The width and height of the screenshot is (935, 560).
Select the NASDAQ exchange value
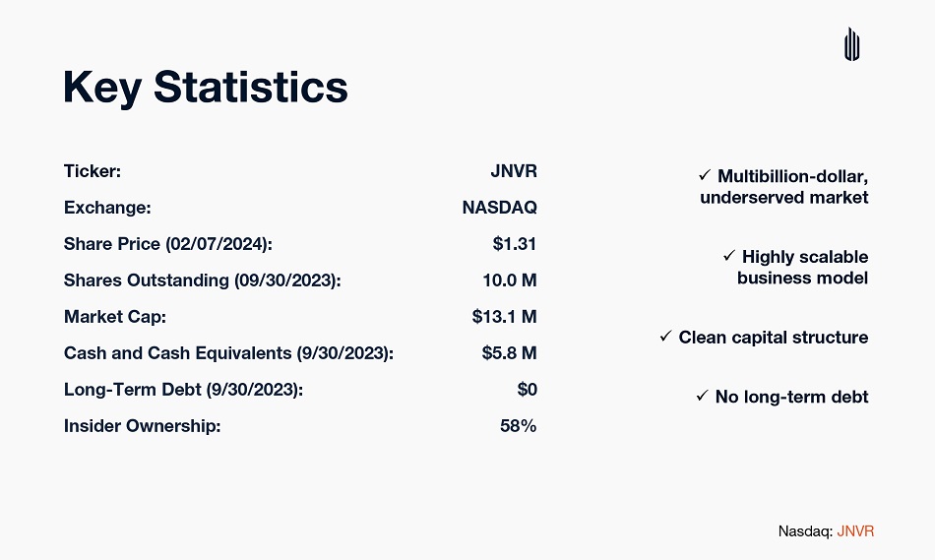(x=499, y=208)
